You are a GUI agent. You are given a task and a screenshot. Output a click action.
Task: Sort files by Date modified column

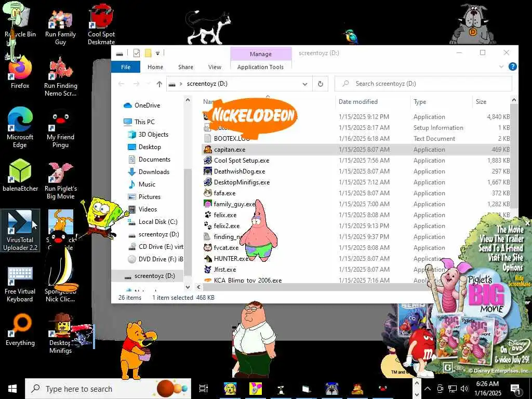coord(358,101)
